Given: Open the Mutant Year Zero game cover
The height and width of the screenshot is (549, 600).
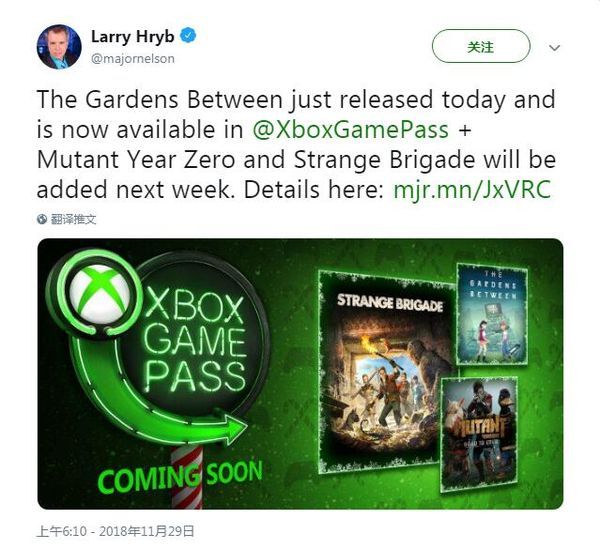Looking at the screenshot, I should coord(479,434).
